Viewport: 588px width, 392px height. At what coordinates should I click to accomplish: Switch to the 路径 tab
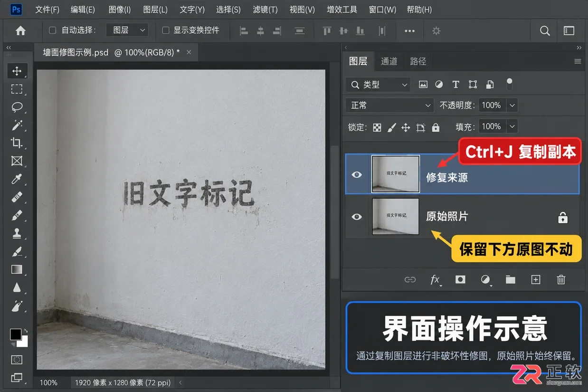(x=418, y=61)
